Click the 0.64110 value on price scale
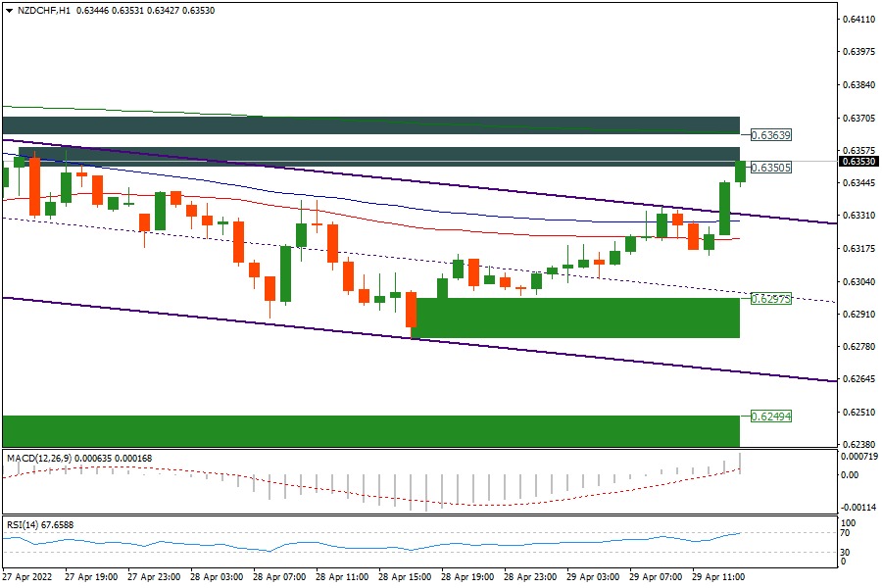882x588 pixels. (x=858, y=19)
